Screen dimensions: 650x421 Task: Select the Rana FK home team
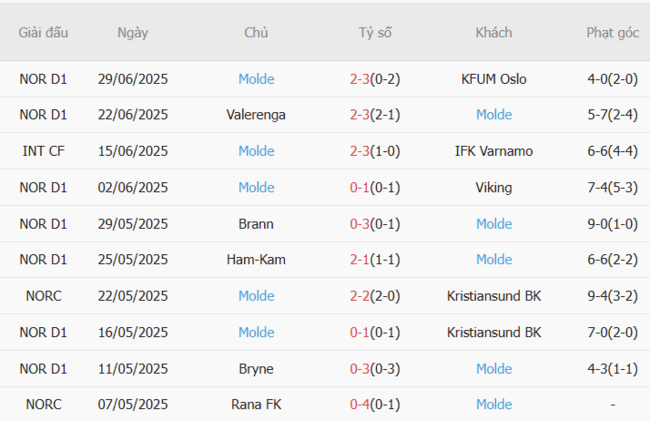pyautogui.click(x=256, y=404)
